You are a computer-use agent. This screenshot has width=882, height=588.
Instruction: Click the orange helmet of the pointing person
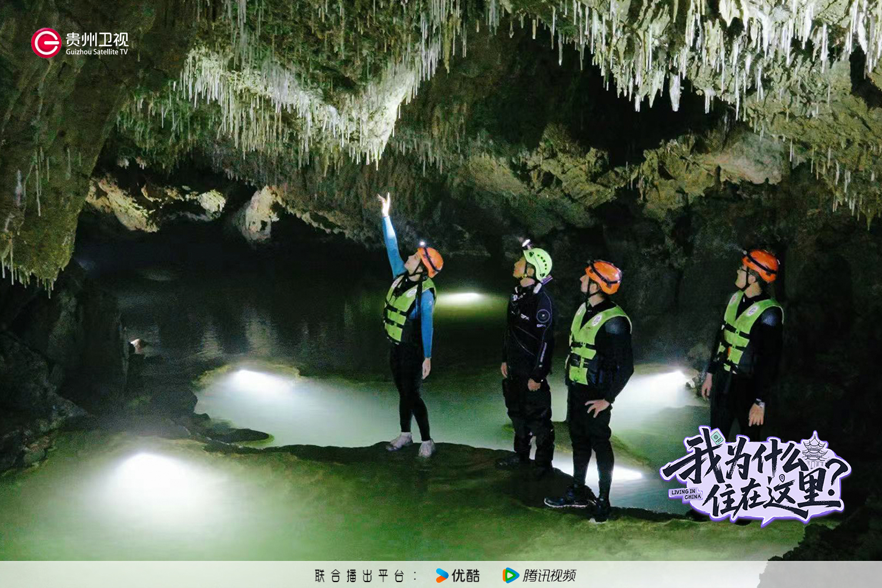coord(431,260)
